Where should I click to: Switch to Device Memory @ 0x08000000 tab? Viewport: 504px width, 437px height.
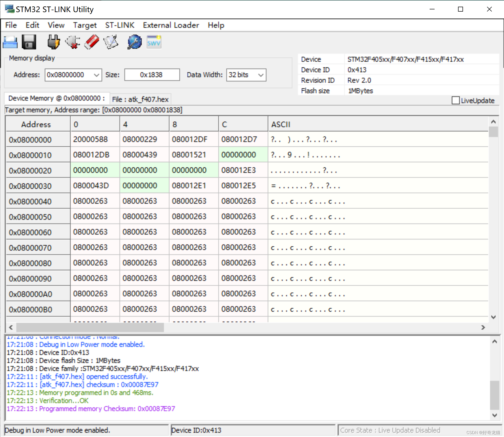[x=57, y=98]
